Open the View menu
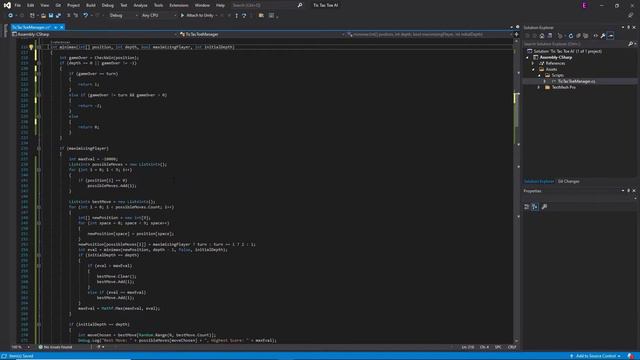This screenshot has height=360, width=640. [44, 5]
